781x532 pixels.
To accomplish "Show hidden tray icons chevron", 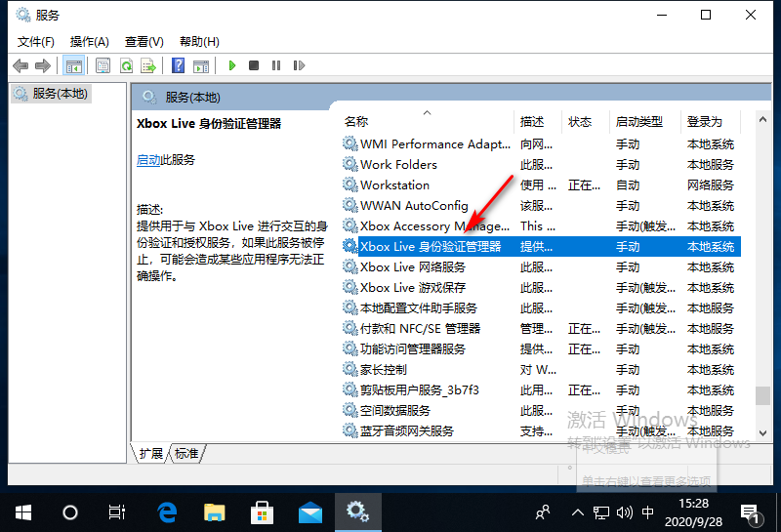I will pyautogui.click(x=578, y=512).
